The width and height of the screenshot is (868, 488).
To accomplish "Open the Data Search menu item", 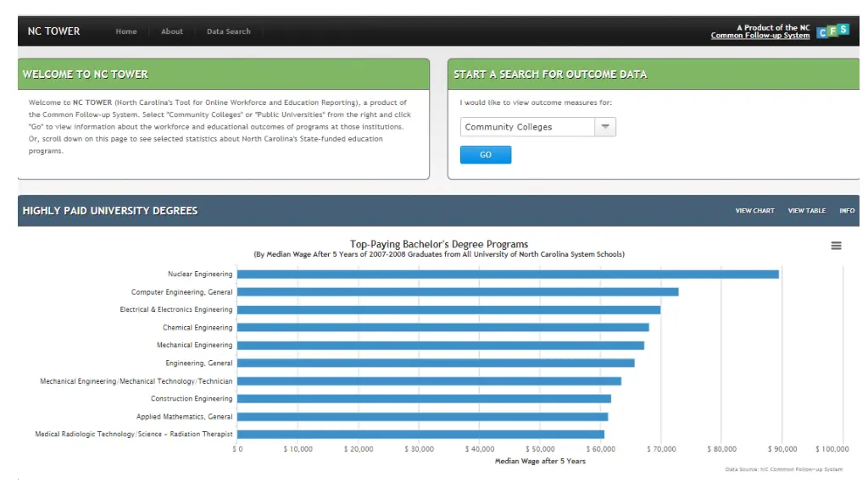I will (229, 31).
